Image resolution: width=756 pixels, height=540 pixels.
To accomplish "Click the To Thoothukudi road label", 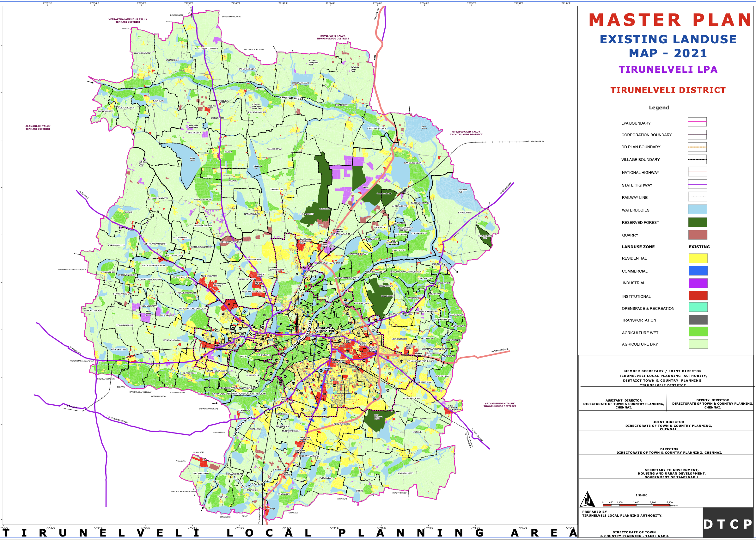I will [x=500, y=351].
